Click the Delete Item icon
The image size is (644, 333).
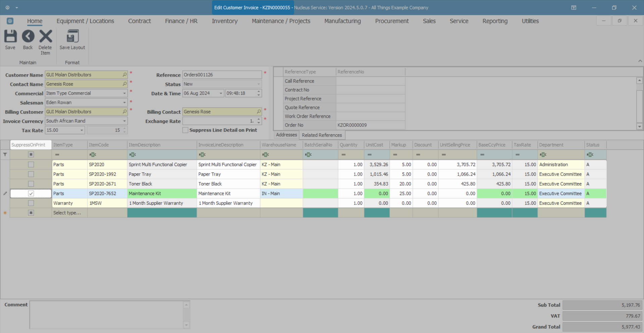pos(45,37)
